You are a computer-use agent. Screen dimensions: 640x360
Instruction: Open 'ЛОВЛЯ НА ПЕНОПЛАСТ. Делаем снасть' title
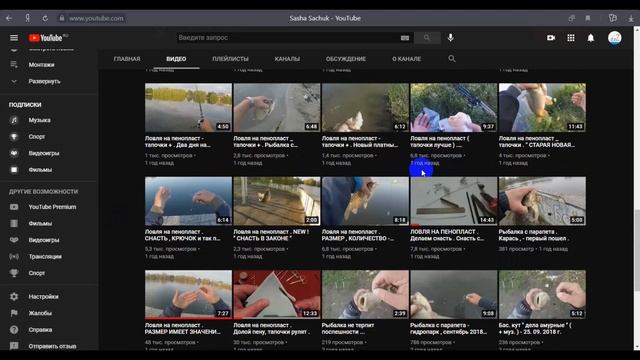pyautogui.click(x=447, y=235)
